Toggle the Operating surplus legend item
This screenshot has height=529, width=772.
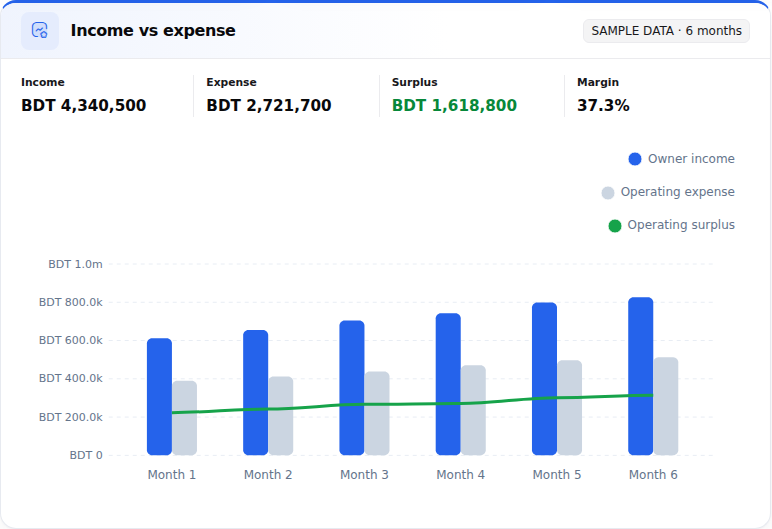pos(672,225)
